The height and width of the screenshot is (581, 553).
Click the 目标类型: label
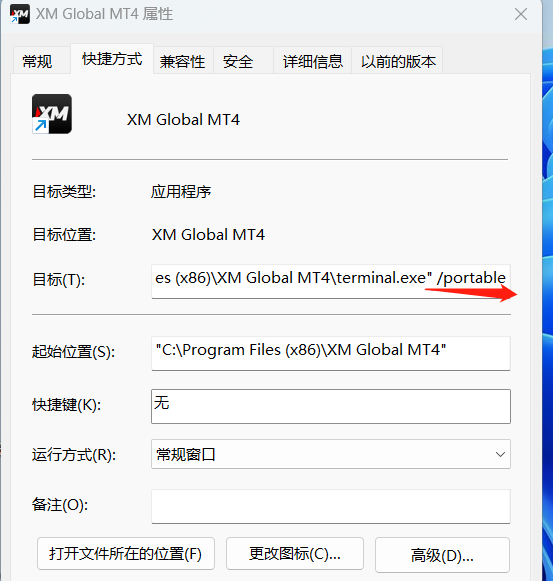click(64, 192)
